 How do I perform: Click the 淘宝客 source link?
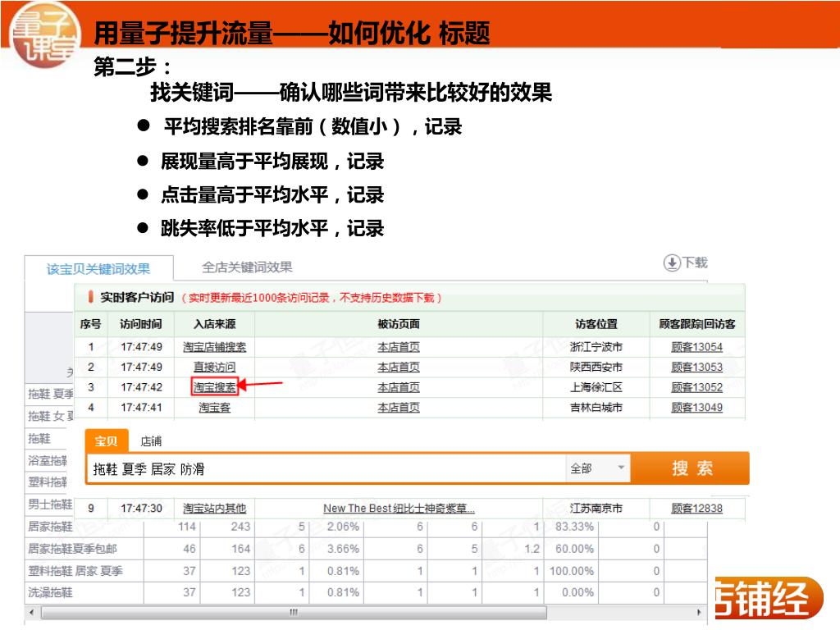coord(214,408)
